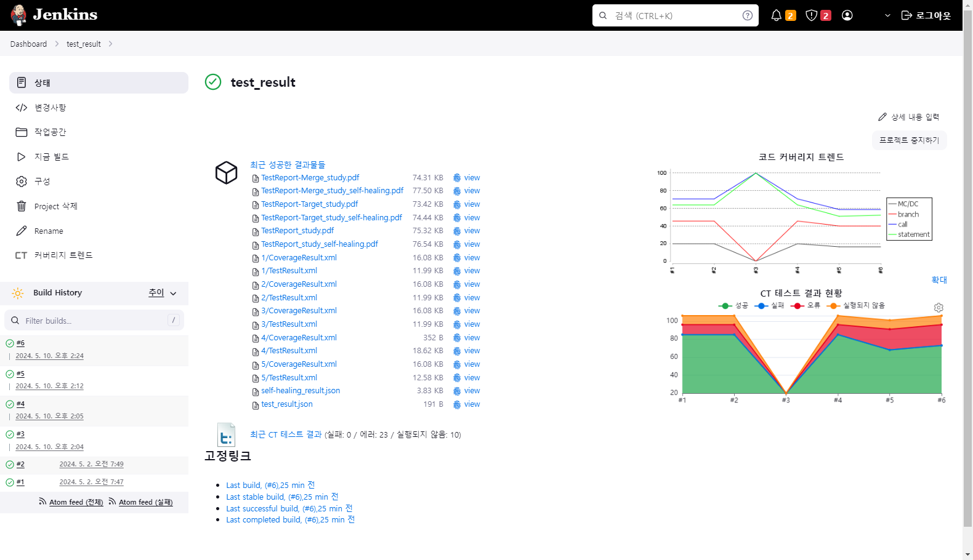
Task: Click fingerprint icon for test_result.json
Action: [x=457, y=405]
